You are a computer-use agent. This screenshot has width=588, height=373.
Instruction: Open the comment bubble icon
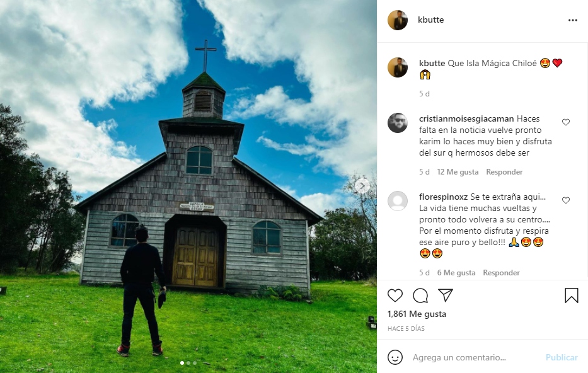pyautogui.click(x=420, y=296)
